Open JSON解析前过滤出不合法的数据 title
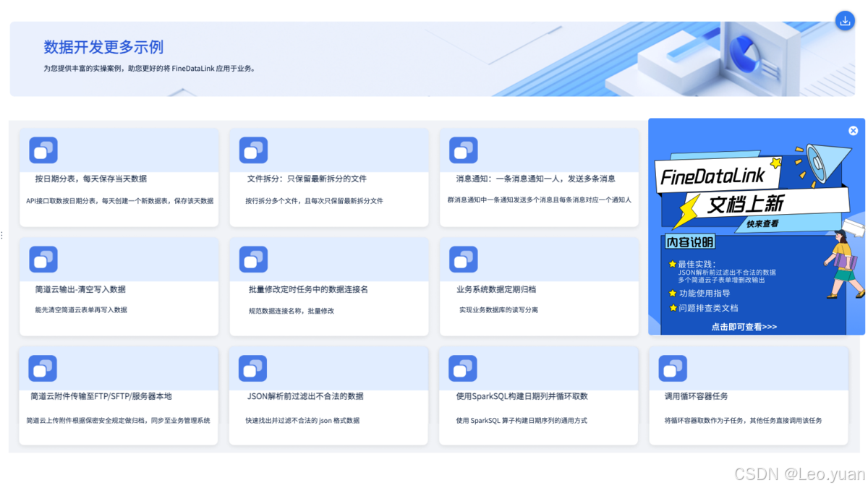Image resolution: width=868 pixels, height=488 pixels. 306,396
